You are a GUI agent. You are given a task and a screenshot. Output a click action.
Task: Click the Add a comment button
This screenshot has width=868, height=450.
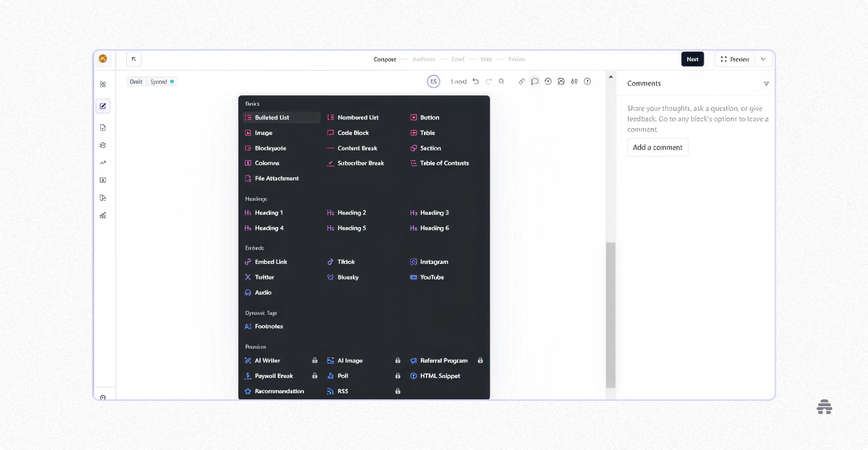coord(657,147)
